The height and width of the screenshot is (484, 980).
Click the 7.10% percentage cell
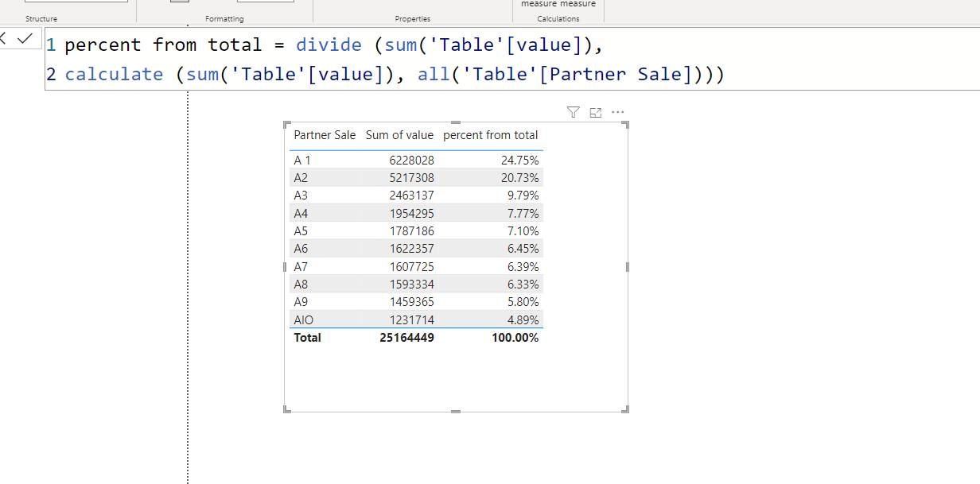tap(523, 231)
